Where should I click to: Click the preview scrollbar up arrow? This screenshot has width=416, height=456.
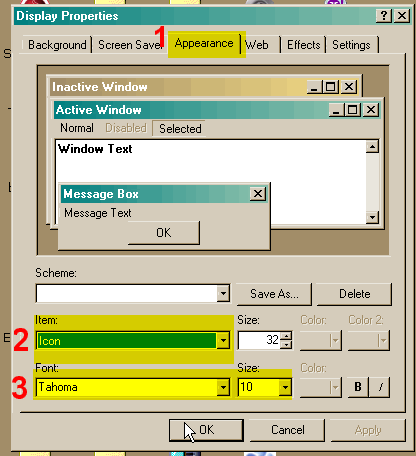click(372, 147)
